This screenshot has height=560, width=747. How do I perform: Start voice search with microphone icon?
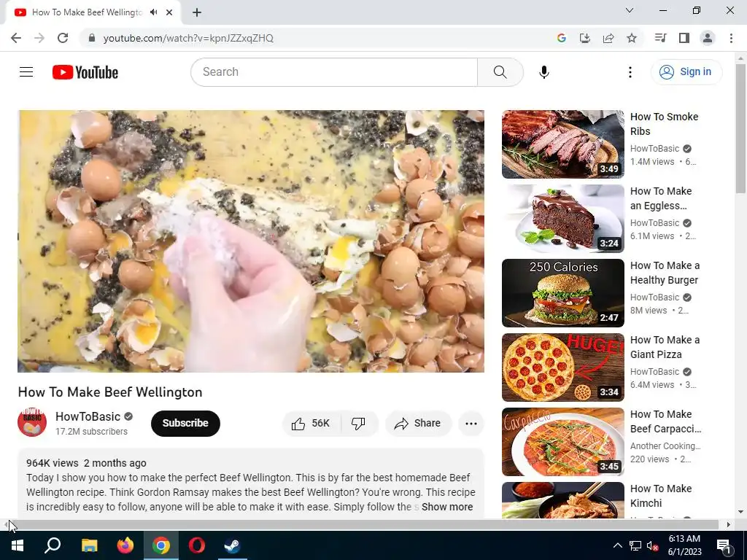tap(544, 72)
